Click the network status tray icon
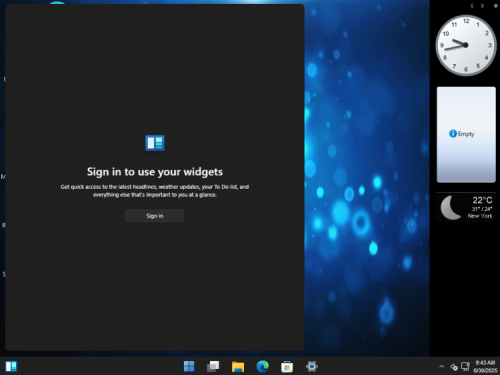This screenshot has width=500, height=375. click(x=465, y=366)
